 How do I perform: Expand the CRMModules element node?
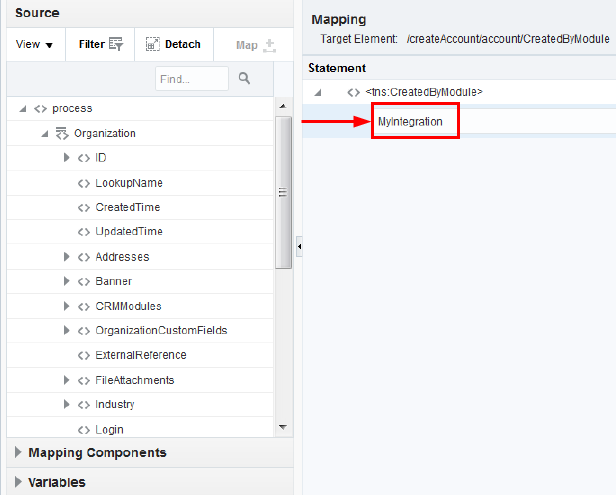[66, 306]
